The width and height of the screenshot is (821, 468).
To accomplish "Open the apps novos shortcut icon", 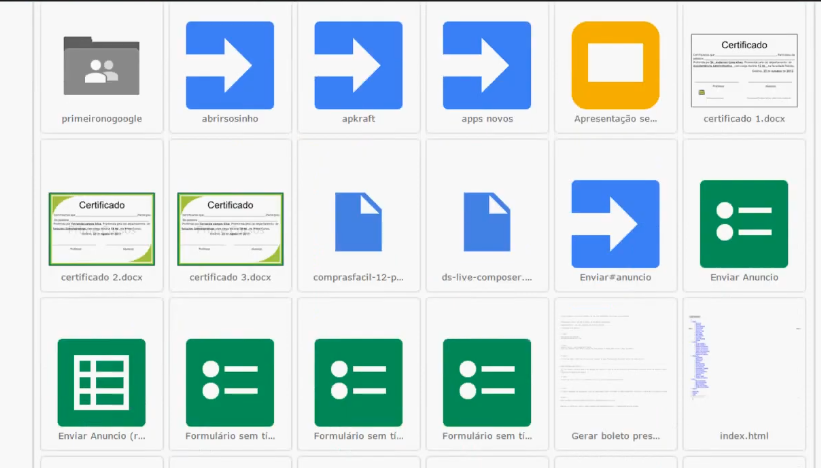I will click(487, 65).
